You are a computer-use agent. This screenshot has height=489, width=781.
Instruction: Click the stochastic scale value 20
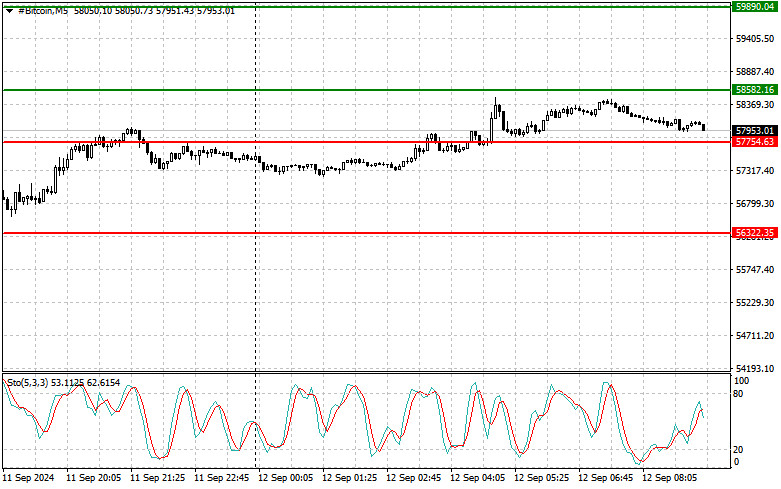(x=738, y=450)
